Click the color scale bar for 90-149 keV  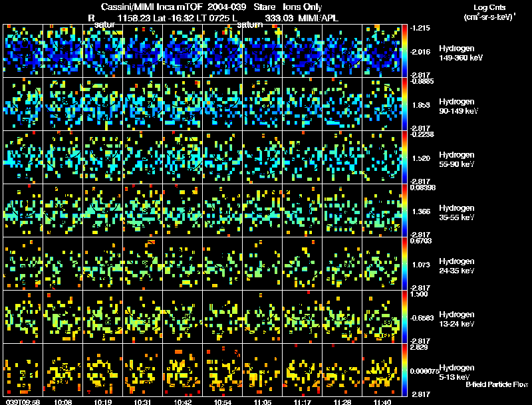point(404,104)
